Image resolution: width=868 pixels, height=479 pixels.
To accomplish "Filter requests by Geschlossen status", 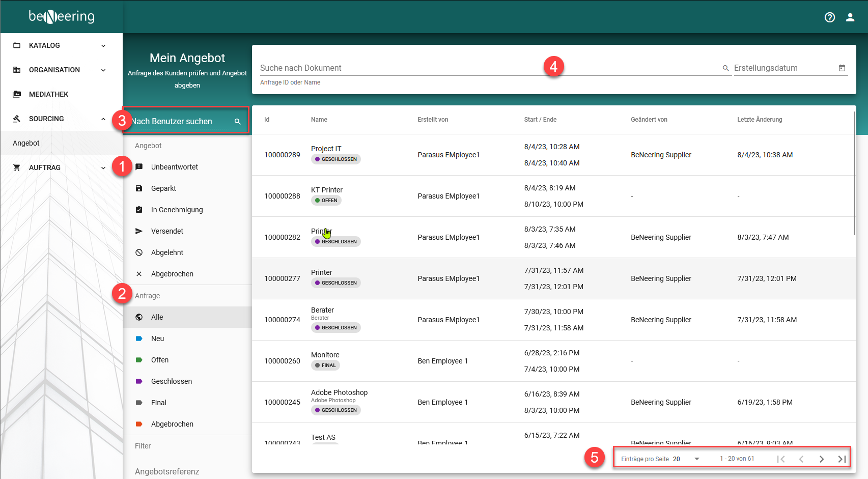I will (171, 381).
